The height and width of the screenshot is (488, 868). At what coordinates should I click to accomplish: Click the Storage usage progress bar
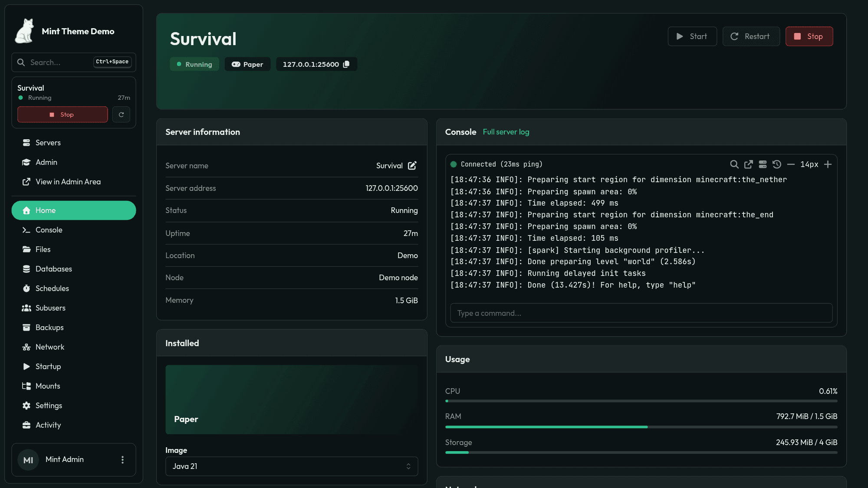point(641,452)
